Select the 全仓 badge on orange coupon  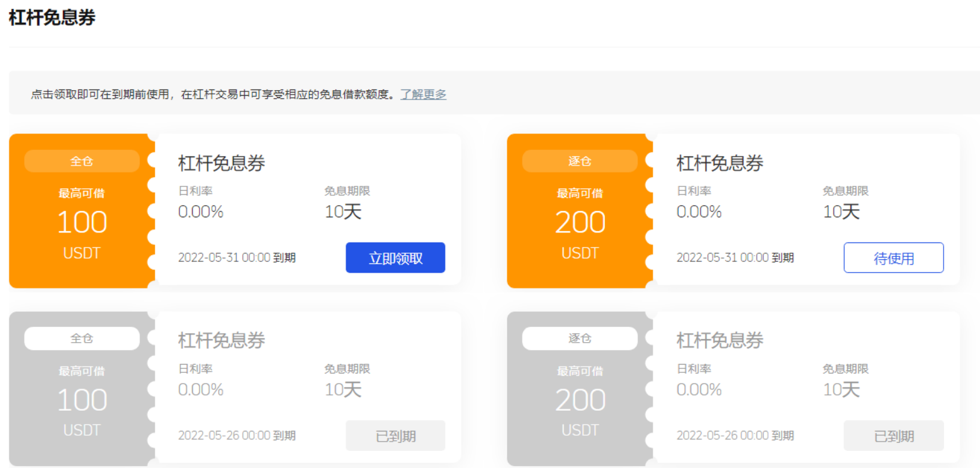click(82, 161)
